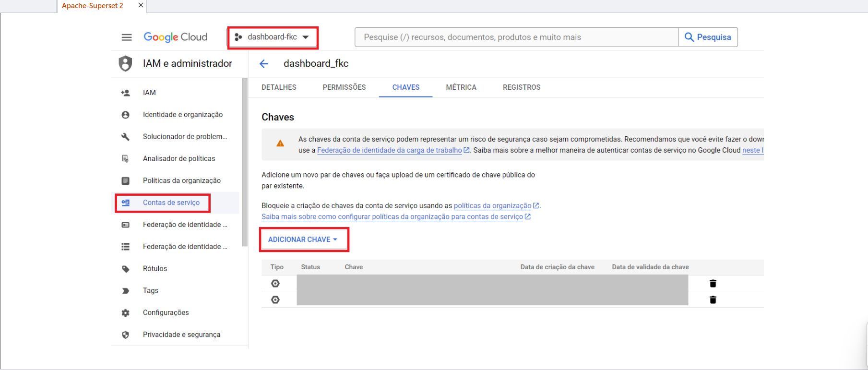Click the Rótulos tag icon
868x370 pixels.
pyautogui.click(x=126, y=269)
